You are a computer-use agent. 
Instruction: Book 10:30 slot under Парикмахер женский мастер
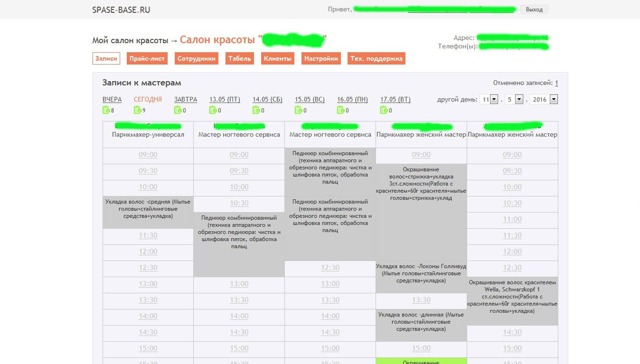[513, 203]
